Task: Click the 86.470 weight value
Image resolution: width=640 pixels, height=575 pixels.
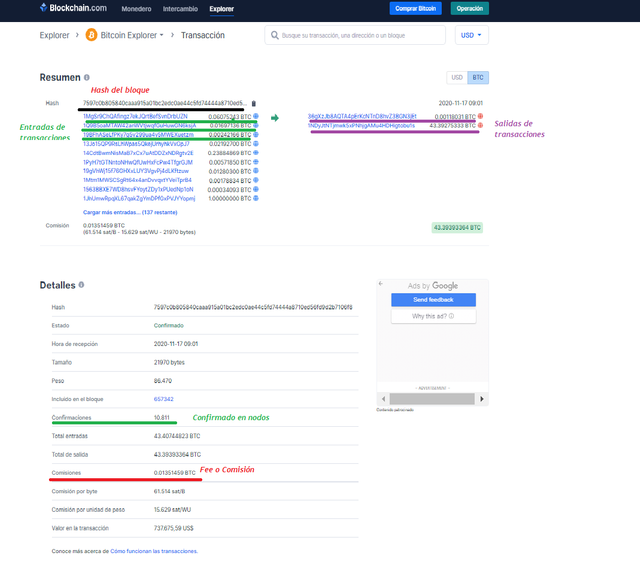Action: [163, 381]
